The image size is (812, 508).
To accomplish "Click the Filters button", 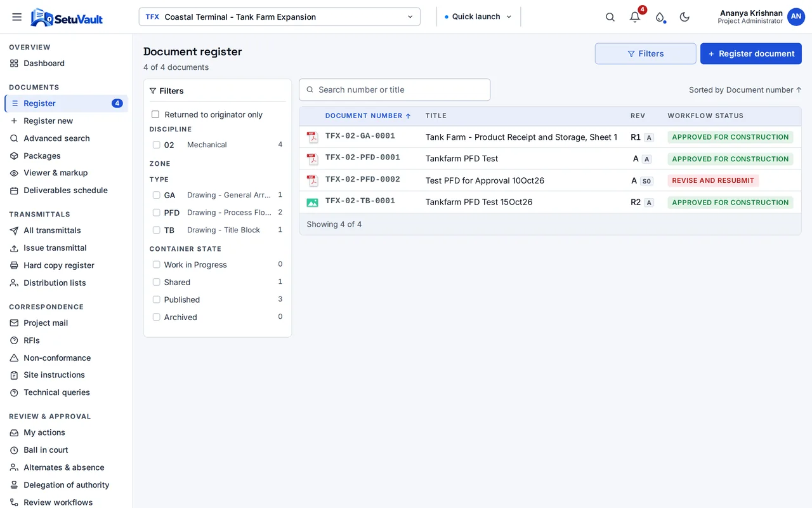I will coord(645,54).
